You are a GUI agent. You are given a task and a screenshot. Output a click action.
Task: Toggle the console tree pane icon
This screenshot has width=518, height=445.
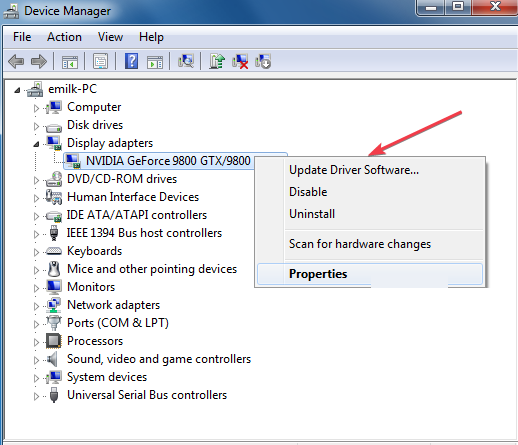click(x=70, y=62)
